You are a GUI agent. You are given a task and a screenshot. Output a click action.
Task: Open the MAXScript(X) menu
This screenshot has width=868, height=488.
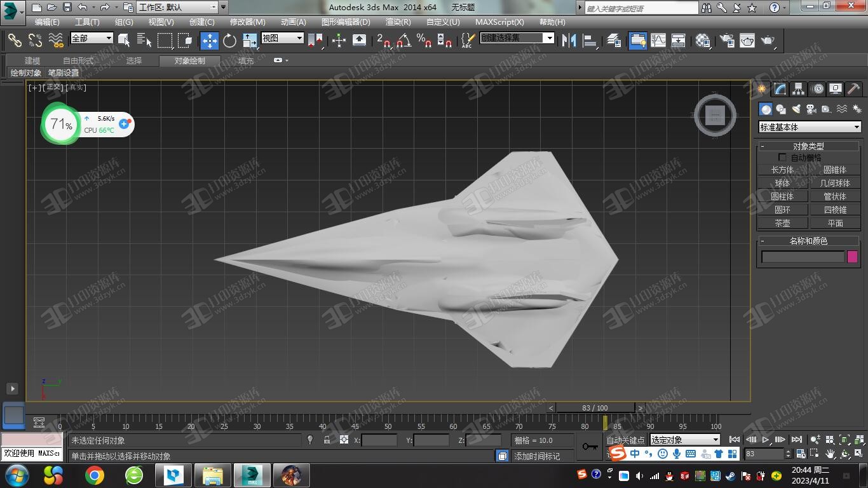(499, 22)
